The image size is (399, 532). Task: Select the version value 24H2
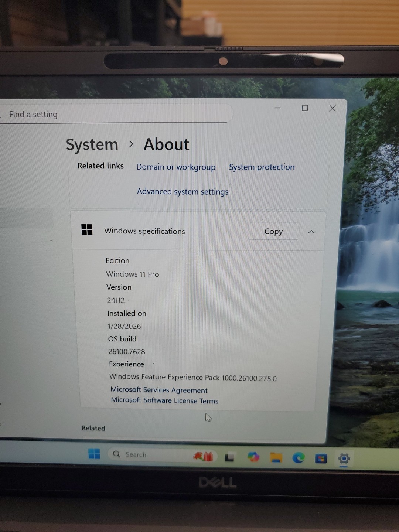(x=116, y=300)
